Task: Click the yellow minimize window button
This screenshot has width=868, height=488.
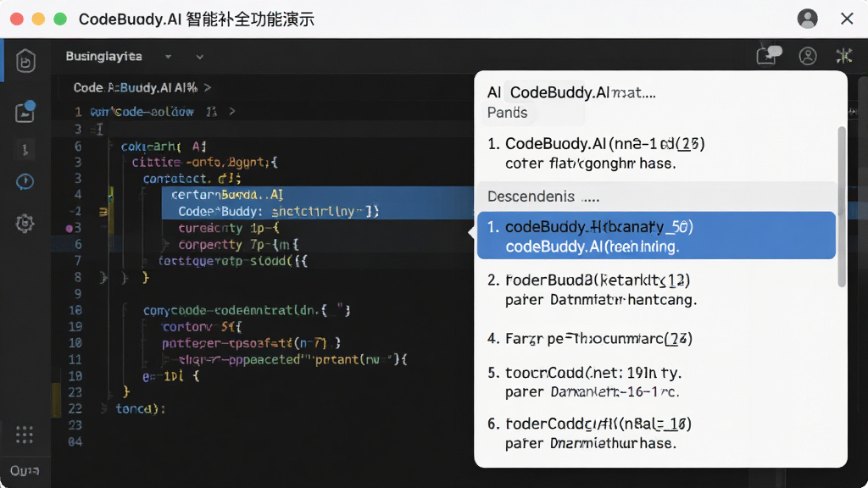Action: tap(39, 19)
